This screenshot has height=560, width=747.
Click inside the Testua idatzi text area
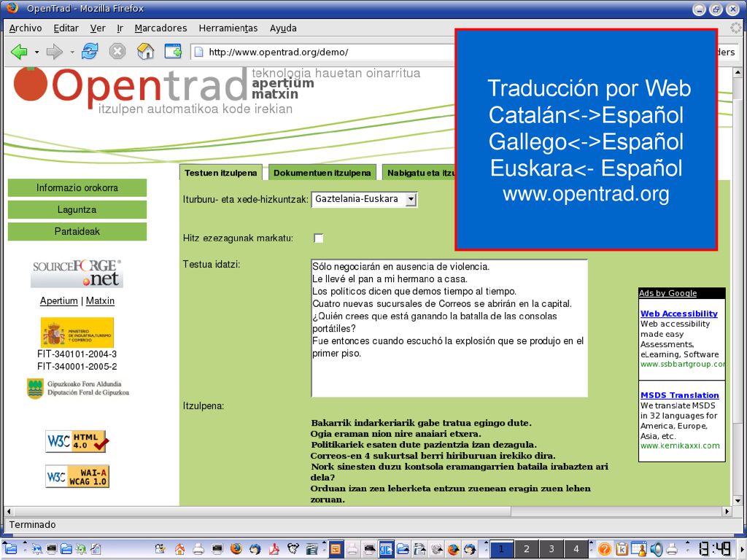point(449,328)
